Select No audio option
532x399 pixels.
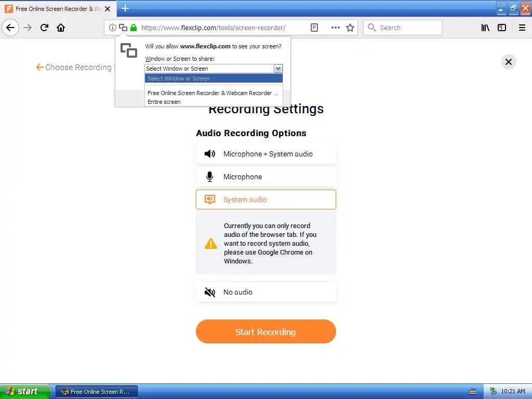[265, 292]
